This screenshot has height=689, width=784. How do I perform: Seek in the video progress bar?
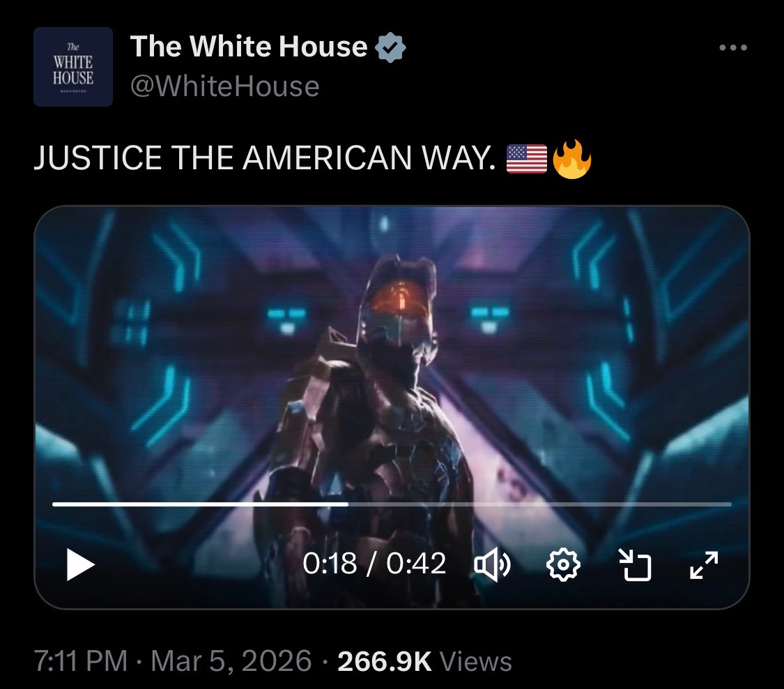392,504
